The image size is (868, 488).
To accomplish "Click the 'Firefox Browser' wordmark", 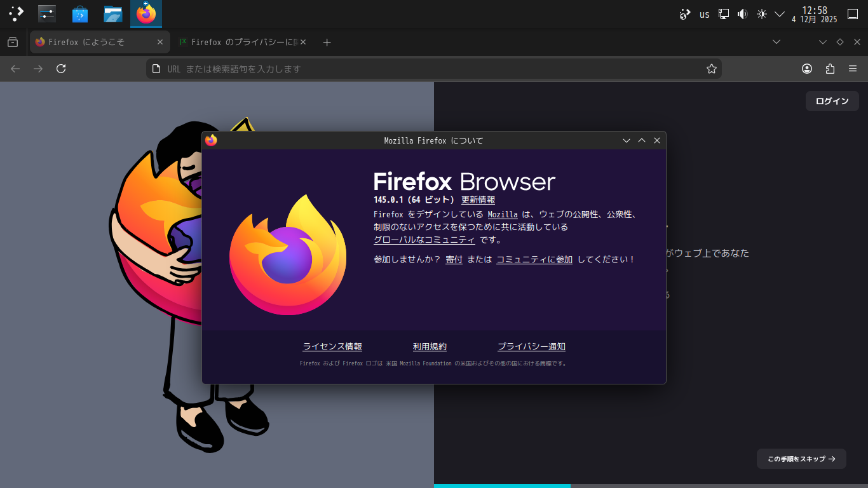I will tap(465, 182).
